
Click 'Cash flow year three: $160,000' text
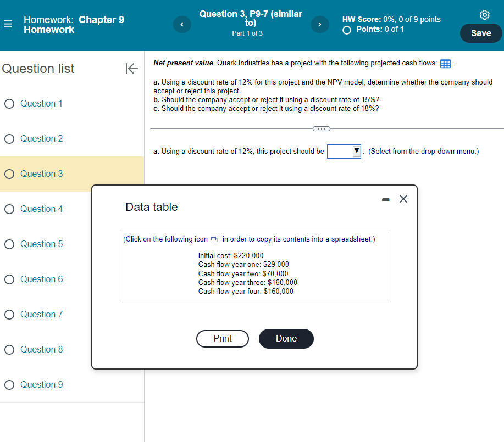(x=247, y=283)
